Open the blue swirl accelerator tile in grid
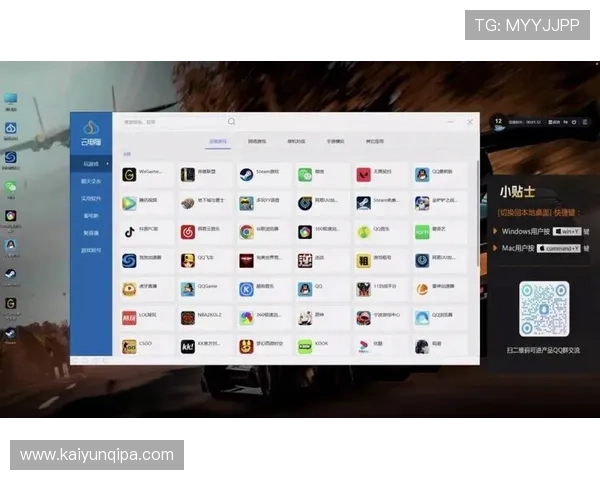 click(147, 261)
